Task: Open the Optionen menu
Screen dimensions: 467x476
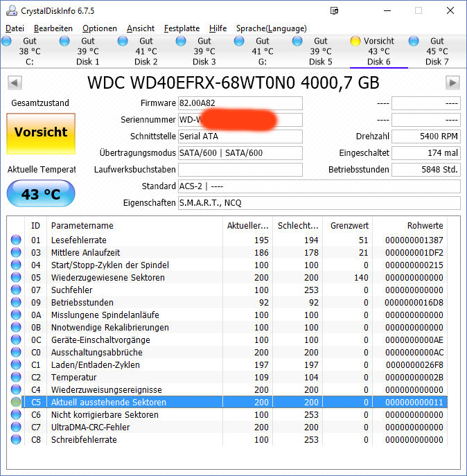Action: (100, 28)
